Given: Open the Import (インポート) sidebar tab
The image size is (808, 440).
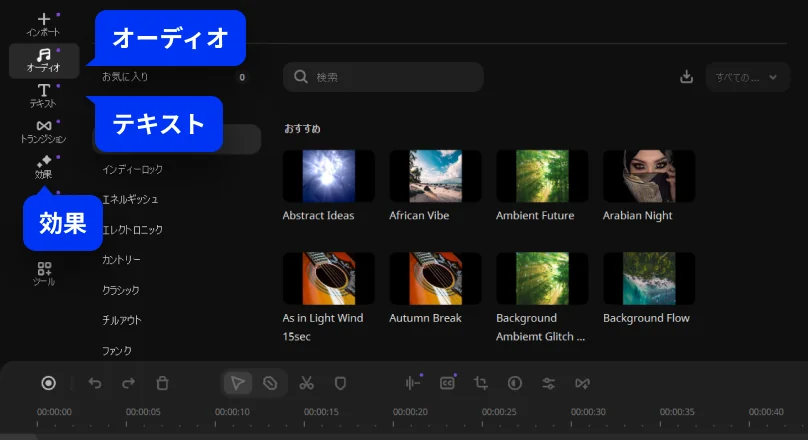Looking at the screenshot, I should [44, 25].
